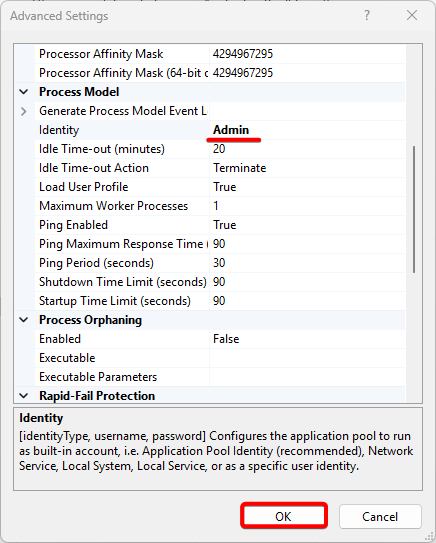Click the Maximum Worker Processes value field

[x=307, y=206]
